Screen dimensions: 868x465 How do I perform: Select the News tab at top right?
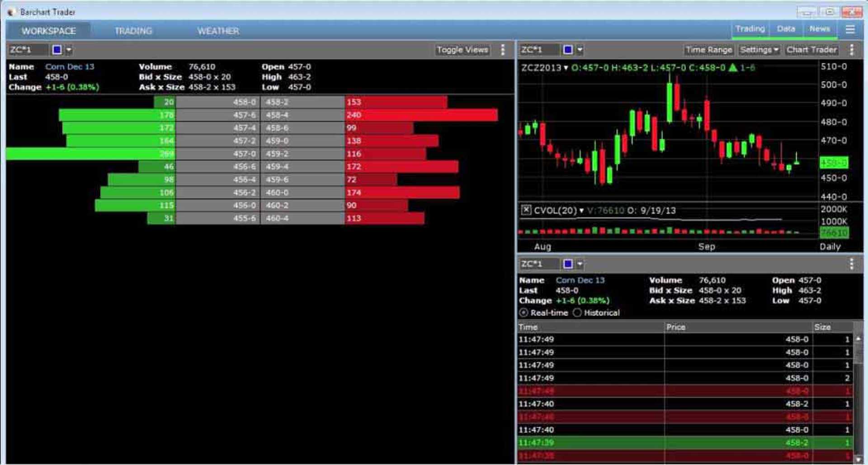(x=820, y=29)
